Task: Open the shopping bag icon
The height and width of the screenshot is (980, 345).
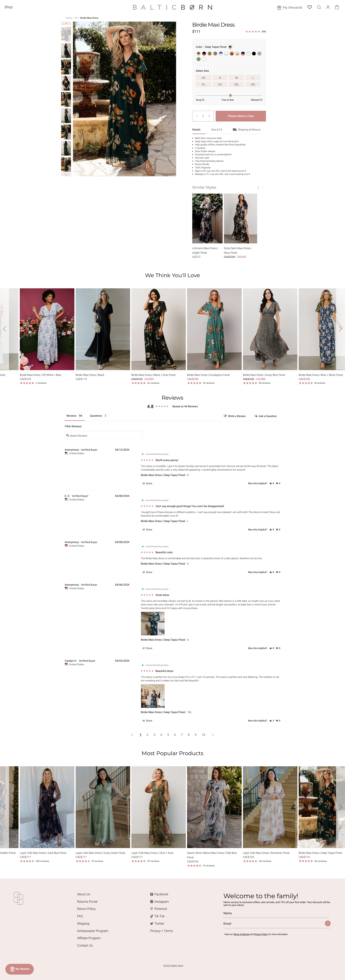Action: (337, 7)
